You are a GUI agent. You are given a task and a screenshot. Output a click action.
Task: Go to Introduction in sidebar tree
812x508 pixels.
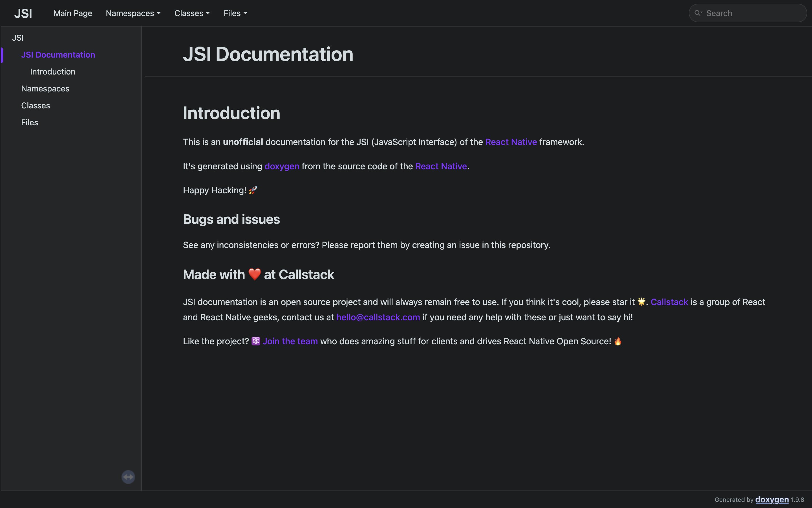53,72
